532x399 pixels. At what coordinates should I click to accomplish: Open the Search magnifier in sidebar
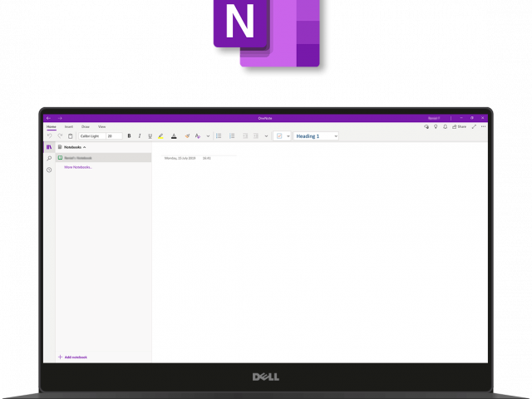(x=49, y=158)
